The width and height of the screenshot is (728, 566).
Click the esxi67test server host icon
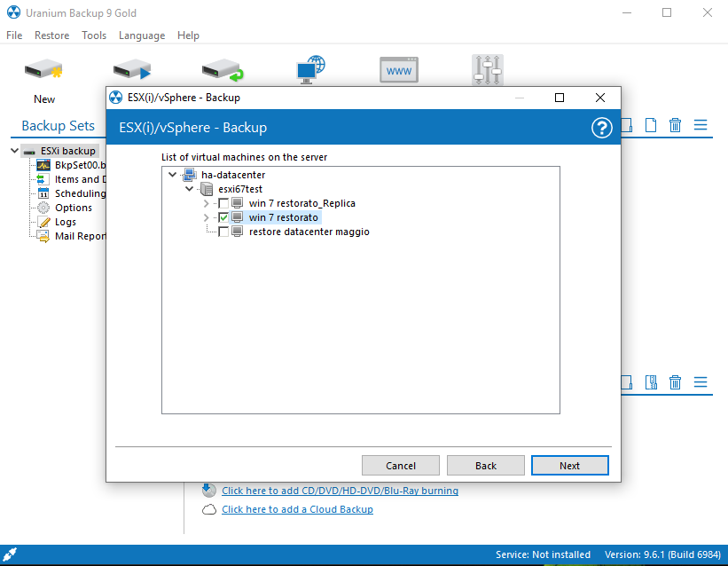coord(207,189)
